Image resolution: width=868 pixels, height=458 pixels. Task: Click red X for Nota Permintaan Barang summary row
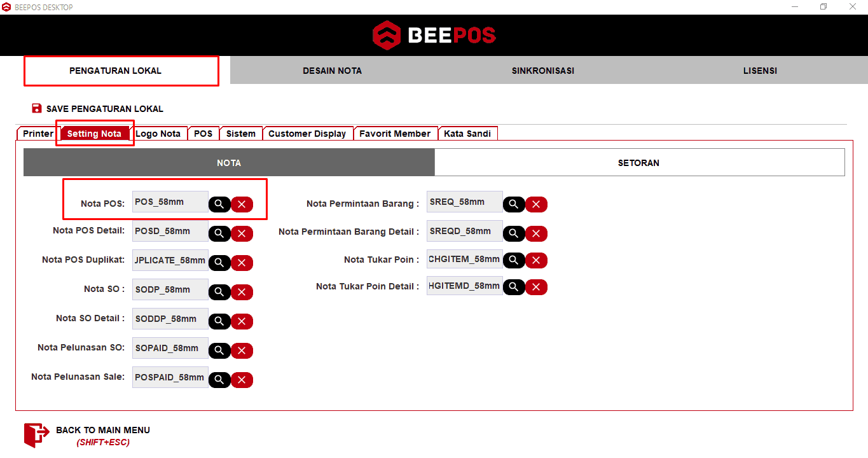536,204
